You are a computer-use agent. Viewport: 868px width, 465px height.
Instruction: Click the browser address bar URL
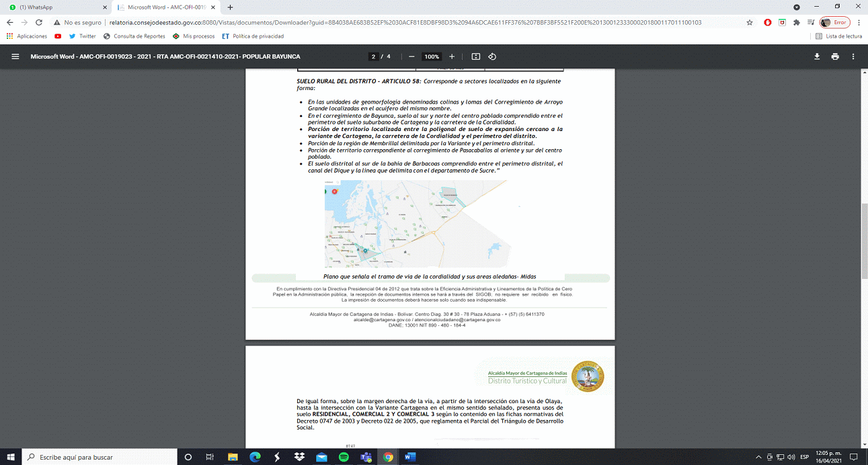403,22
